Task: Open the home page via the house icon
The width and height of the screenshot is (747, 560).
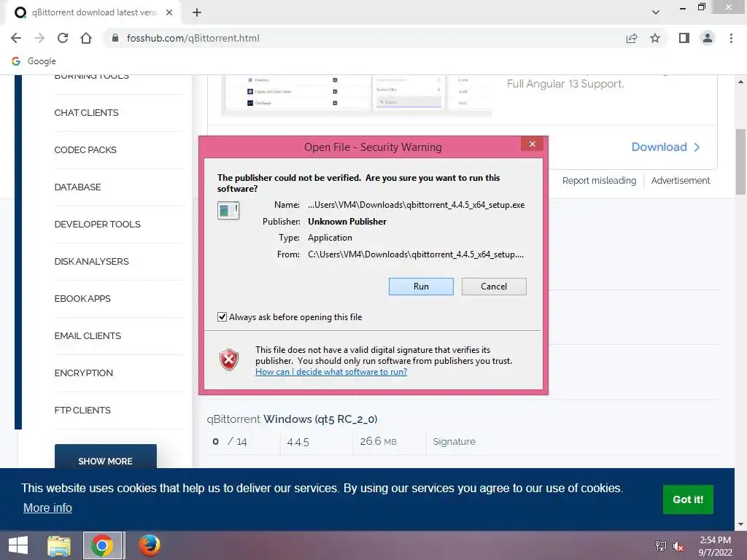Action: click(x=86, y=38)
